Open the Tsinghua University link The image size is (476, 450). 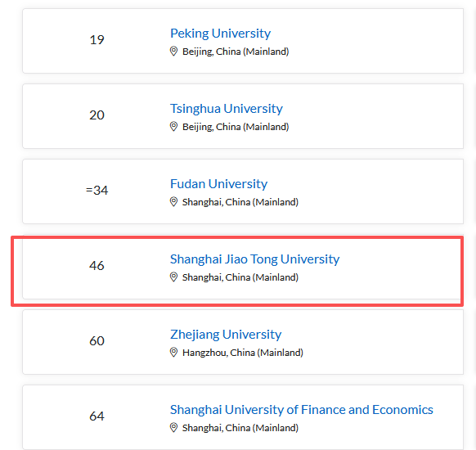(227, 109)
